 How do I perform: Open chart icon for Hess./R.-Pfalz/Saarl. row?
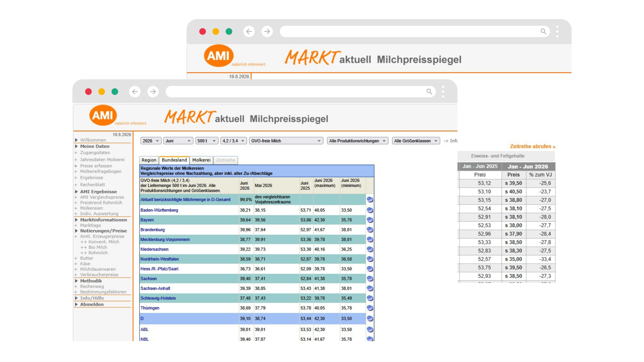(370, 269)
